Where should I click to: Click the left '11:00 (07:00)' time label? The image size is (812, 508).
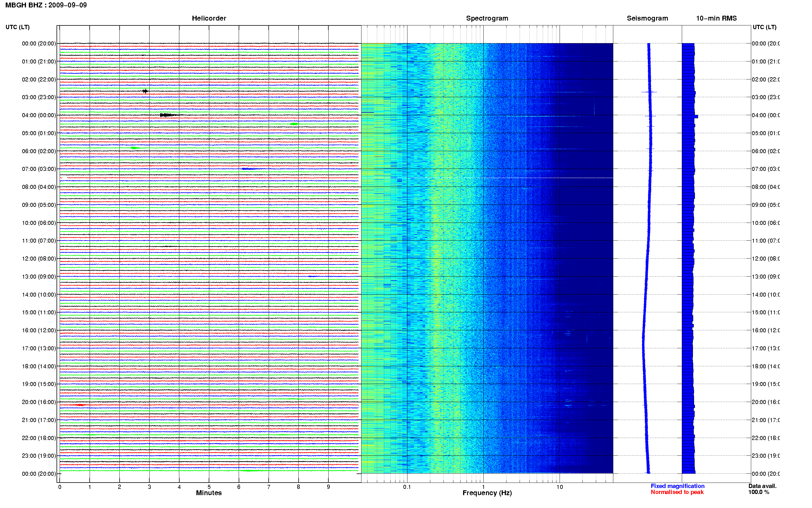pos(39,241)
